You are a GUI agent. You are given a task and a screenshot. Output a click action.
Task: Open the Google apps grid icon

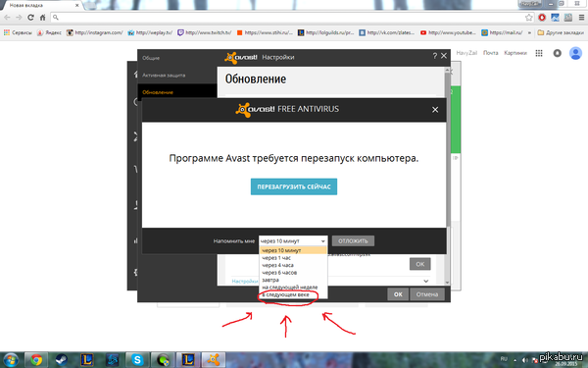point(539,53)
